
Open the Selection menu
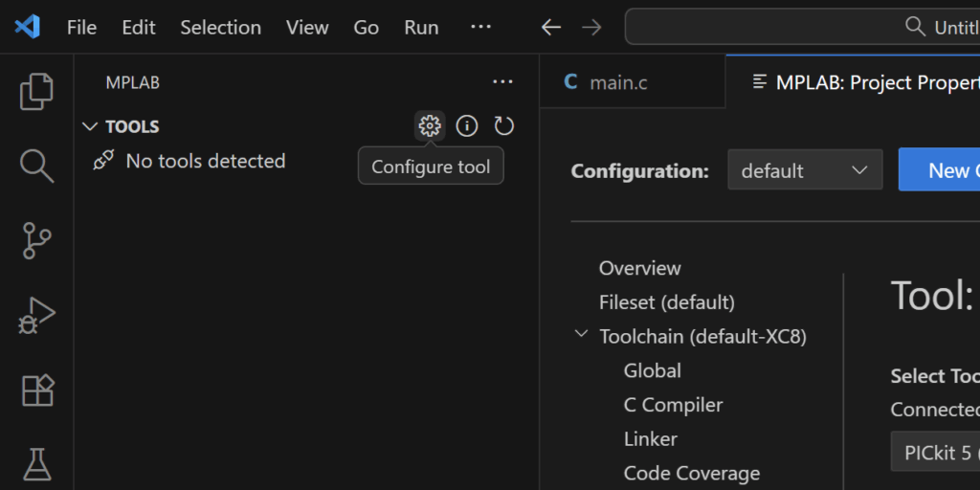(220, 27)
